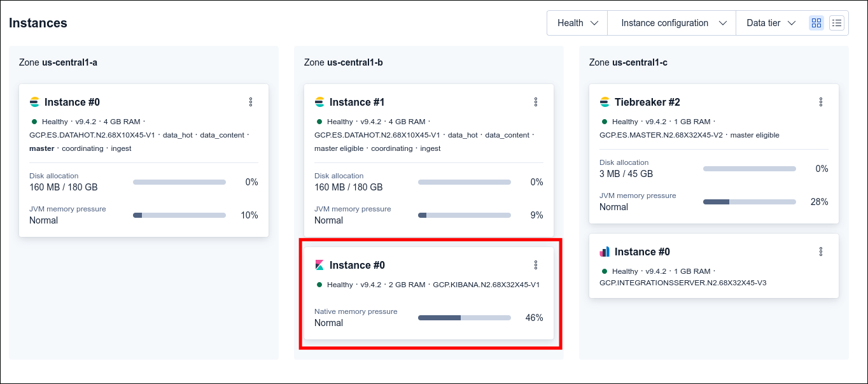Click the green Healthy indicator on Instance #1
Image resolution: width=868 pixels, height=384 pixels.
(x=319, y=121)
